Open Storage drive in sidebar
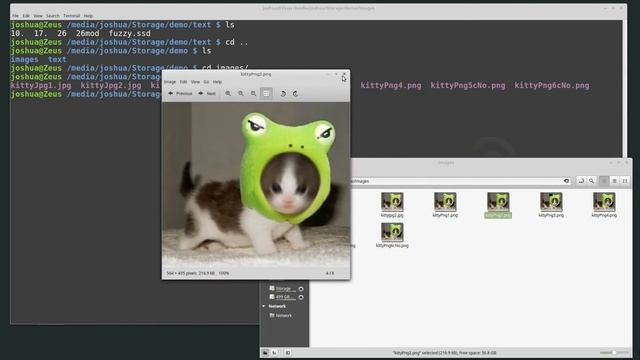Viewport: 640px width, 360px height. point(283,289)
